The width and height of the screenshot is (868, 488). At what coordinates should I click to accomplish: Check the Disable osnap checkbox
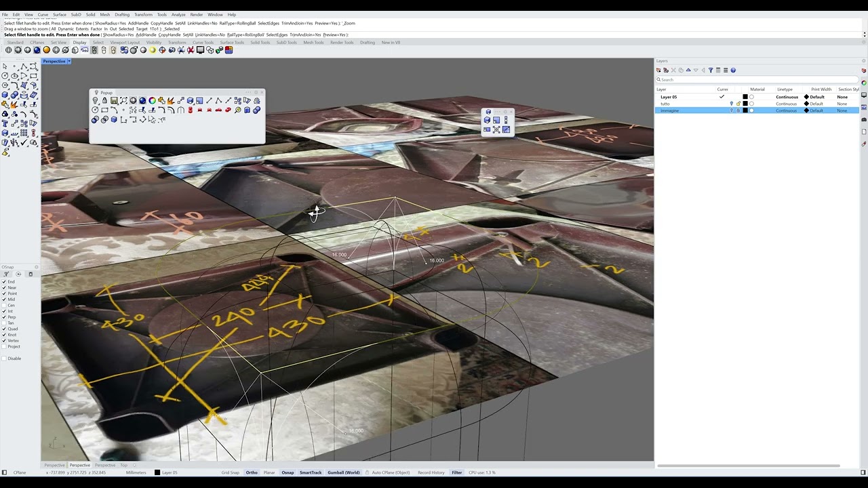4,359
